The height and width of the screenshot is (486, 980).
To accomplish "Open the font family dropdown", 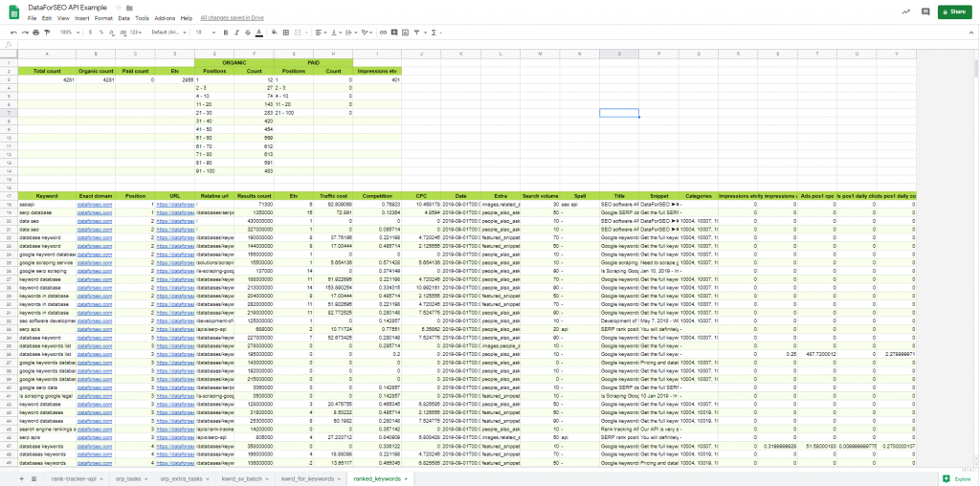I will pos(168,33).
